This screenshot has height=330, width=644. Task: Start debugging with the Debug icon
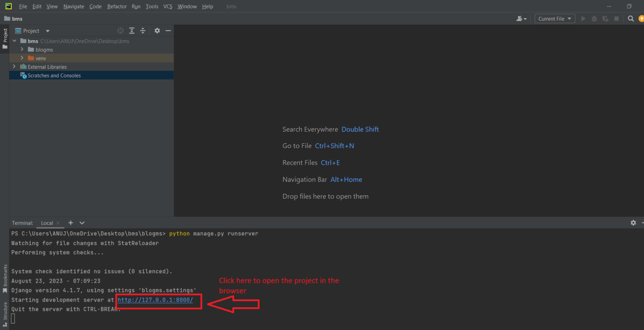(x=594, y=18)
